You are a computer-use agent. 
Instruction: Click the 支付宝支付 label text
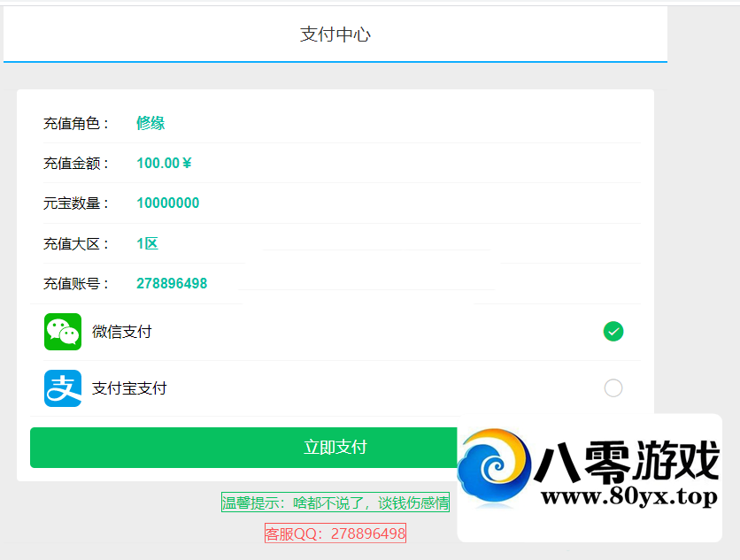pyautogui.click(x=129, y=388)
